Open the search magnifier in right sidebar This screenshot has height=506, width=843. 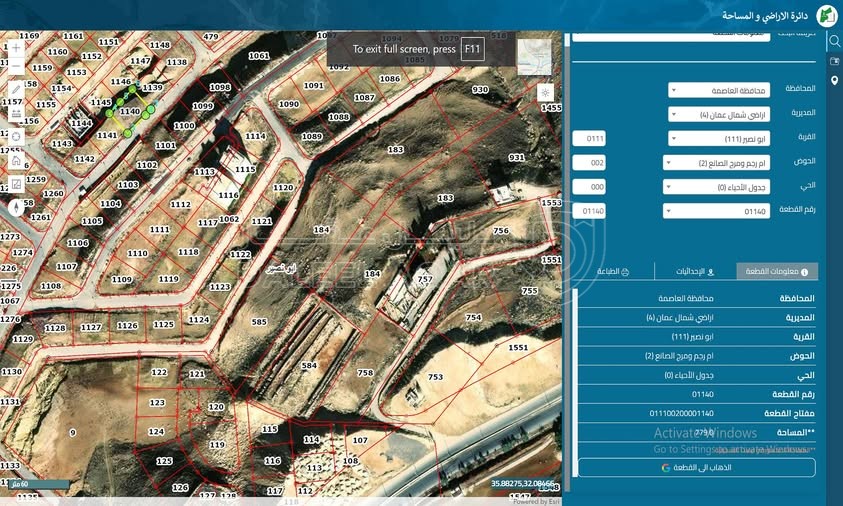pyautogui.click(x=834, y=41)
